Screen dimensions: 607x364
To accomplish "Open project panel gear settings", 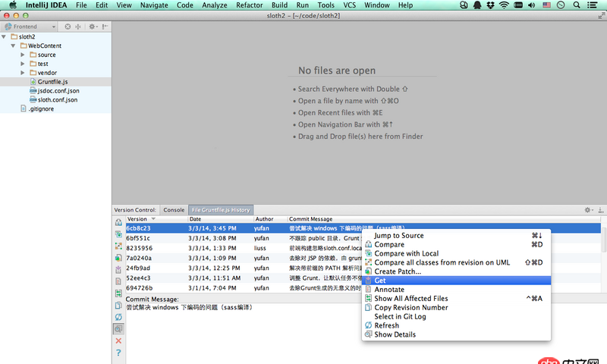I will (92, 27).
